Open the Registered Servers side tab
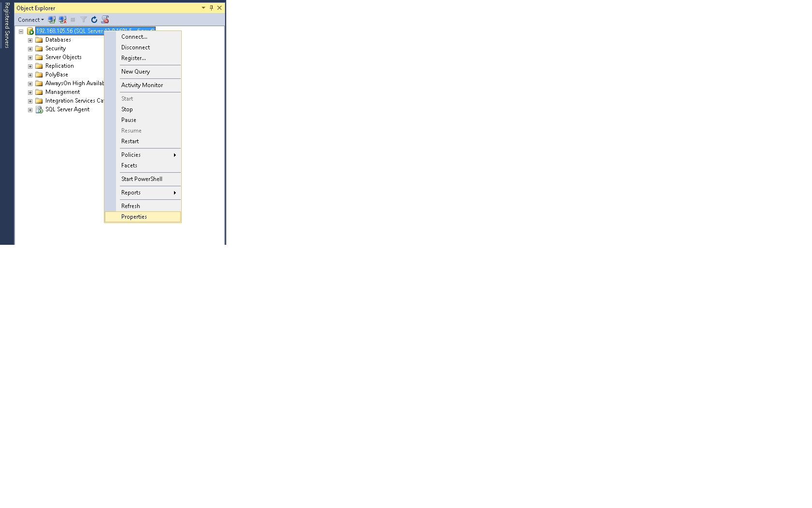Viewport: 812px width, 508px height. tap(7, 25)
